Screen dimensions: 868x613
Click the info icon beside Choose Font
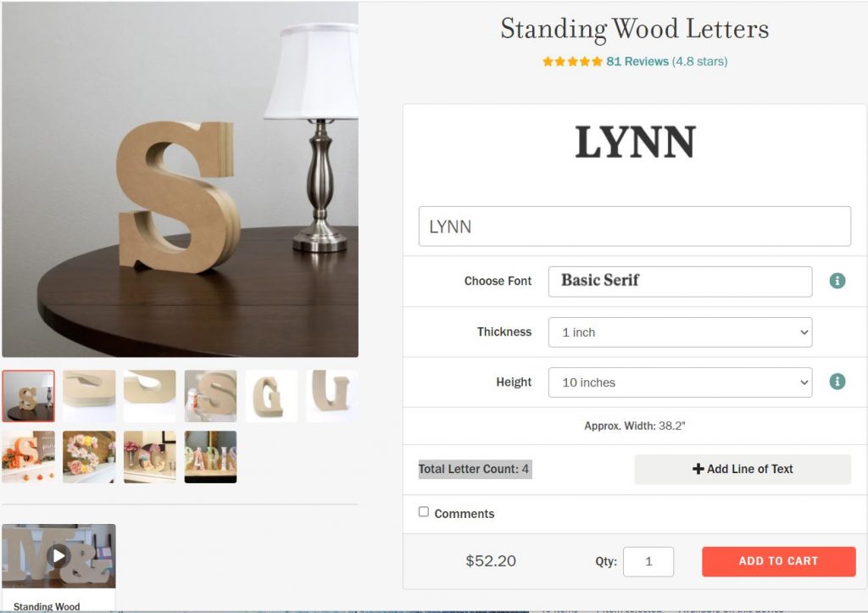pos(837,281)
